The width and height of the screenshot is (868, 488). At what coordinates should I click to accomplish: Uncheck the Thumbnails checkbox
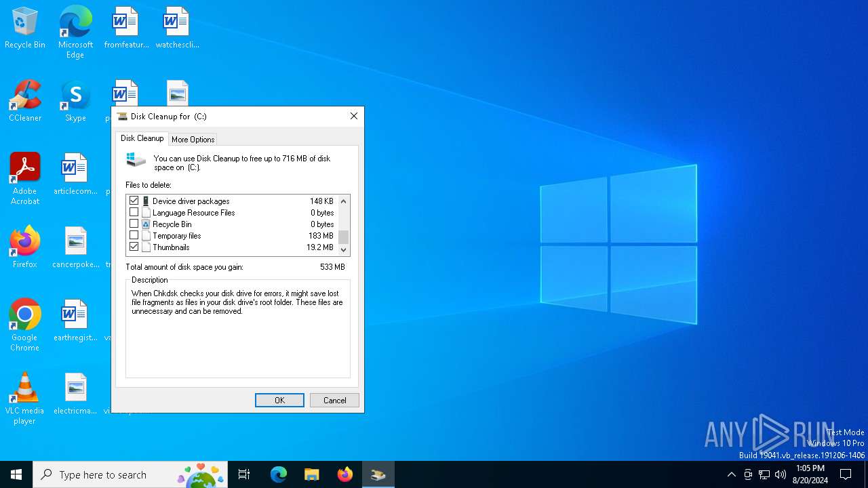tap(134, 247)
